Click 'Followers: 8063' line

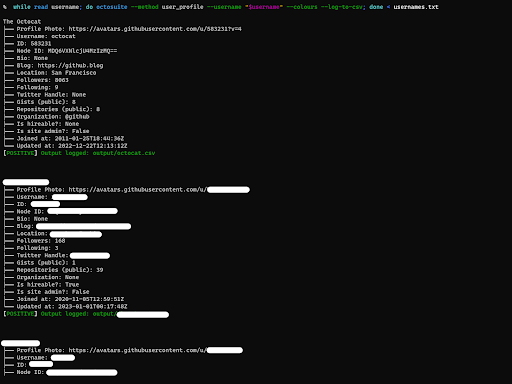[43, 80]
